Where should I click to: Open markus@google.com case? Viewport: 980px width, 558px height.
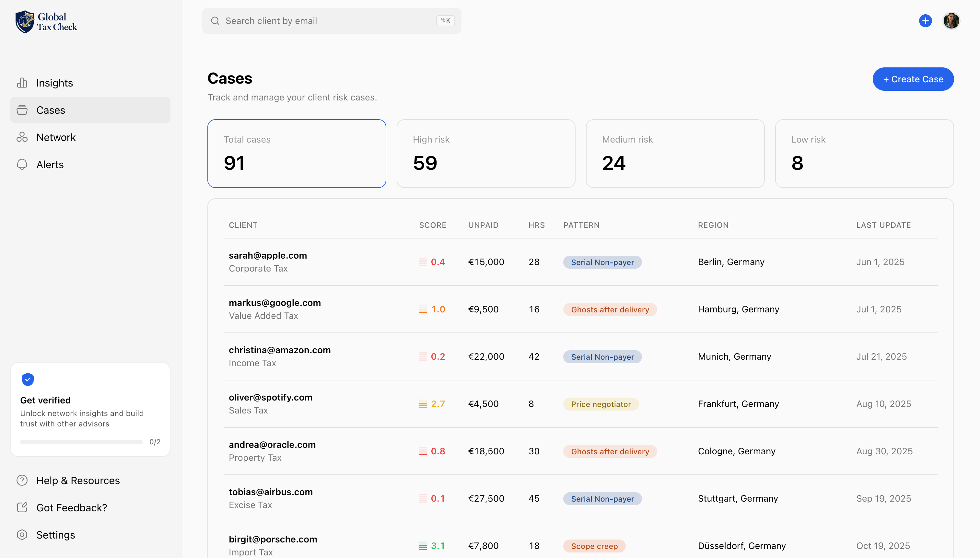[581, 309]
